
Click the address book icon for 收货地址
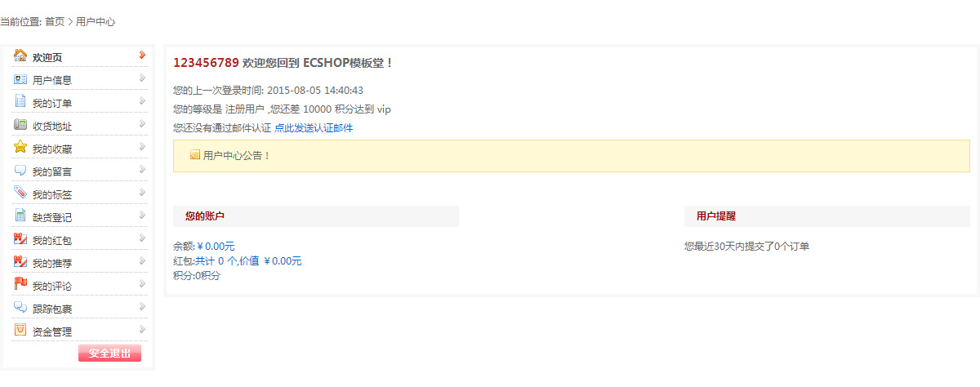(x=20, y=125)
